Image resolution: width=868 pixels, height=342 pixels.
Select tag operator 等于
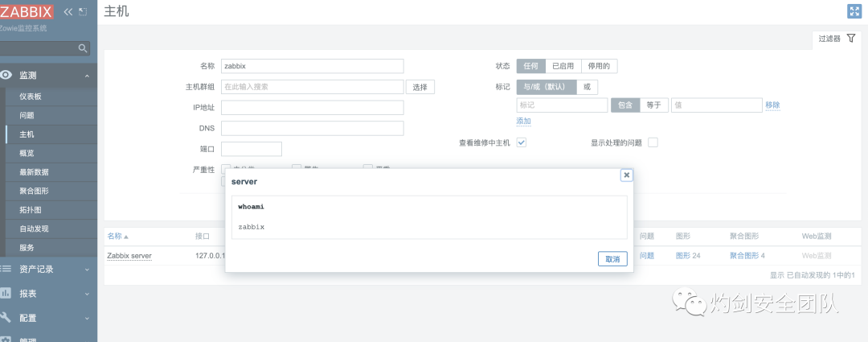pos(653,105)
